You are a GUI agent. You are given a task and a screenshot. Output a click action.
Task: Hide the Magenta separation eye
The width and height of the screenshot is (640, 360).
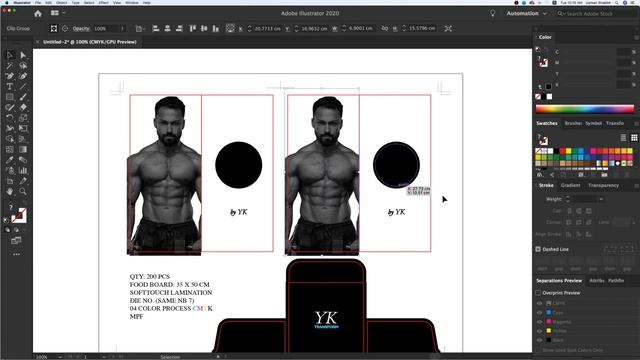[x=540, y=322]
